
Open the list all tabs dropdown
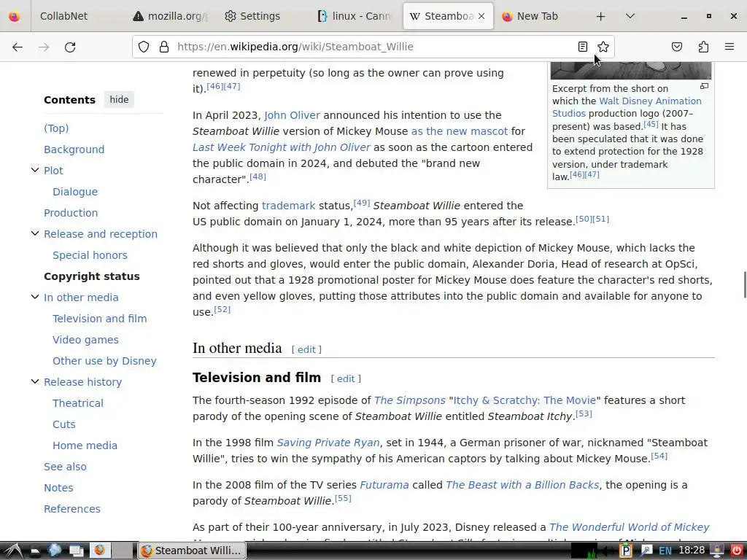coord(630,16)
